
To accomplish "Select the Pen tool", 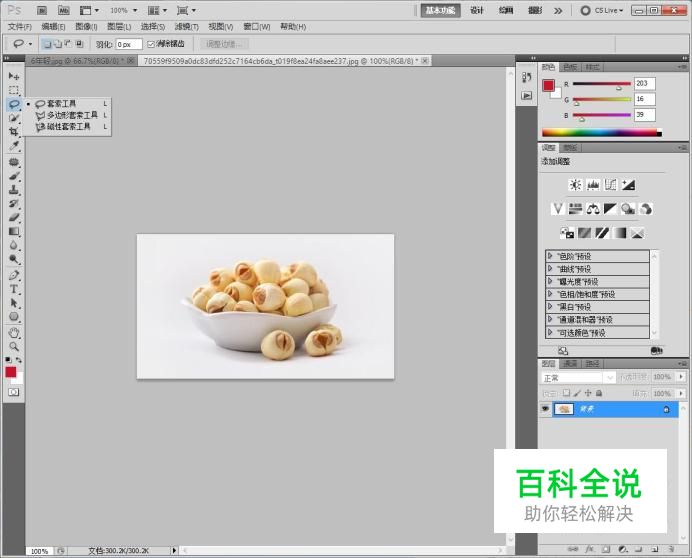I will coord(14,274).
